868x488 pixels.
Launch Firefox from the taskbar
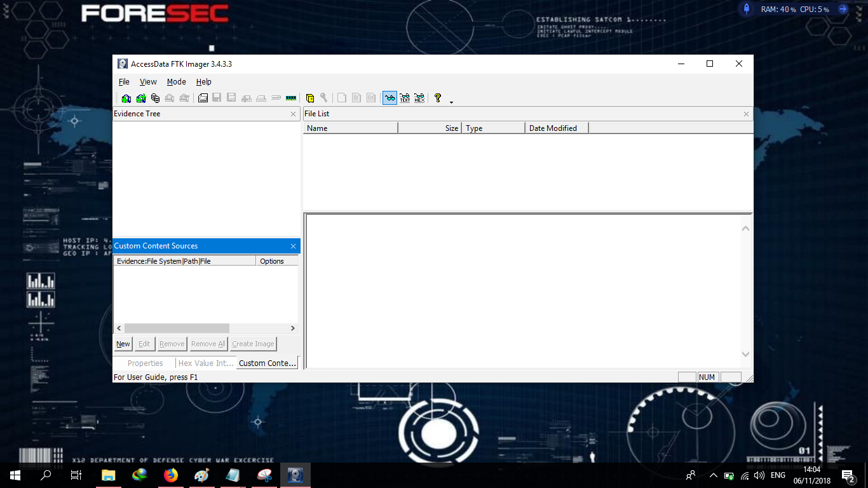point(171,475)
